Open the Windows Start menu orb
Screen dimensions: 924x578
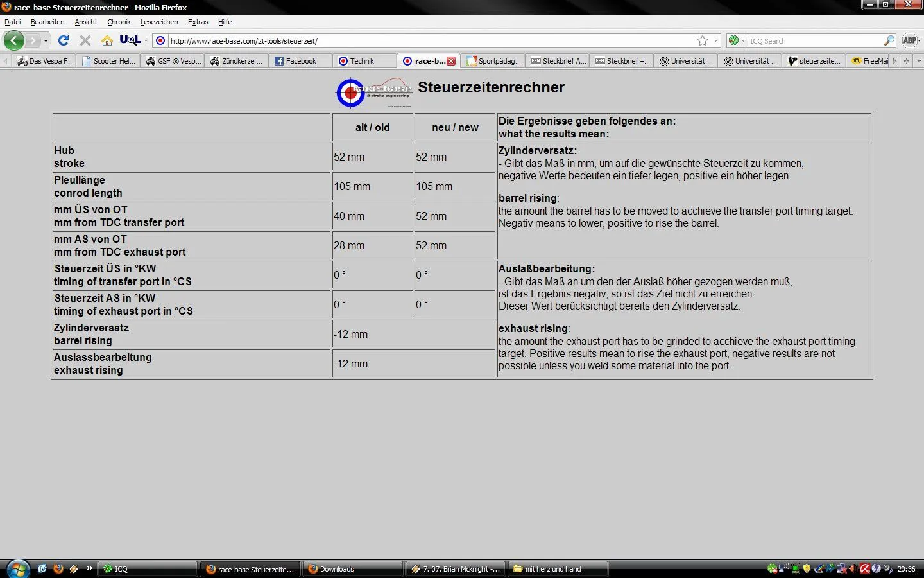point(17,569)
